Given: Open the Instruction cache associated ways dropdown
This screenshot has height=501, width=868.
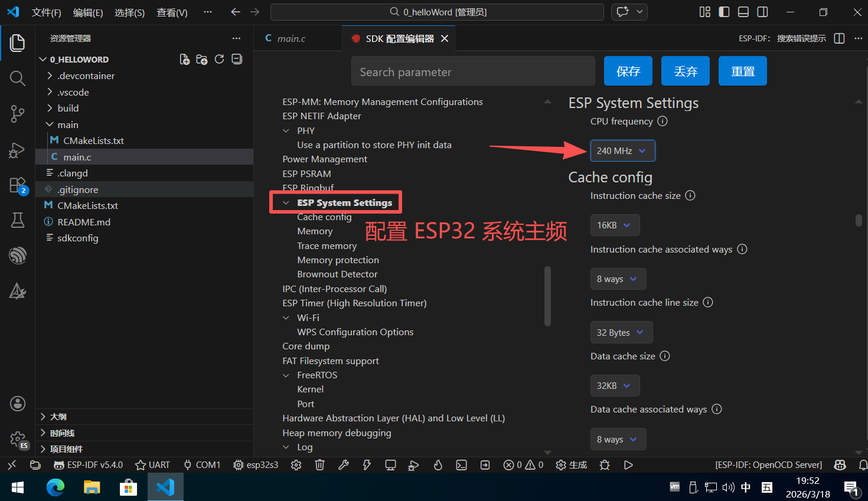Looking at the screenshot, I should (x=618, y=279).
